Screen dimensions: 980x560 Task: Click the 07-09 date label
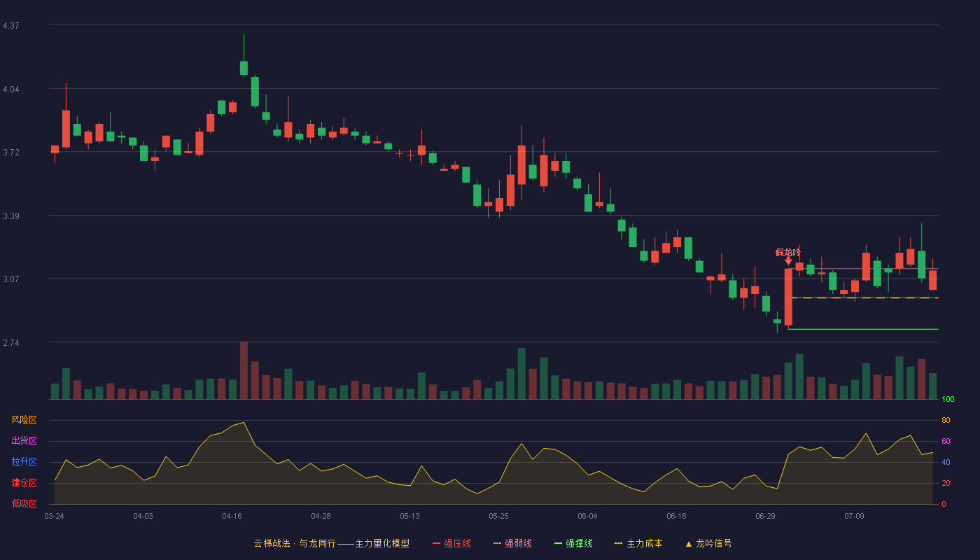(x=854, y=516)
